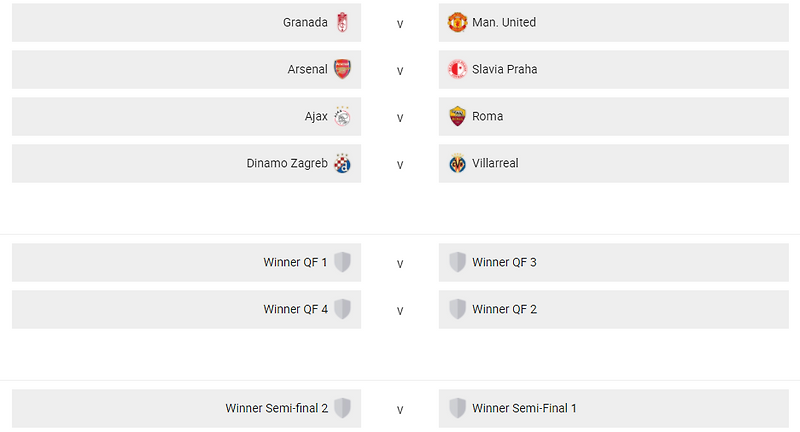Click the Winner QF 1 placeholder shield
The width and height of the screenshot is (800, 432).
342,262
